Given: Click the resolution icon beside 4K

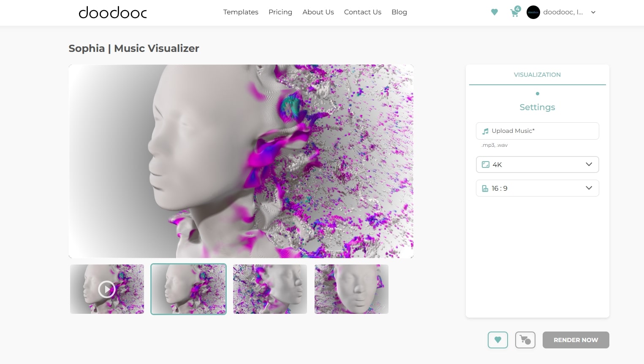Looking at the screenshot, I should click(x=485, y=164).
